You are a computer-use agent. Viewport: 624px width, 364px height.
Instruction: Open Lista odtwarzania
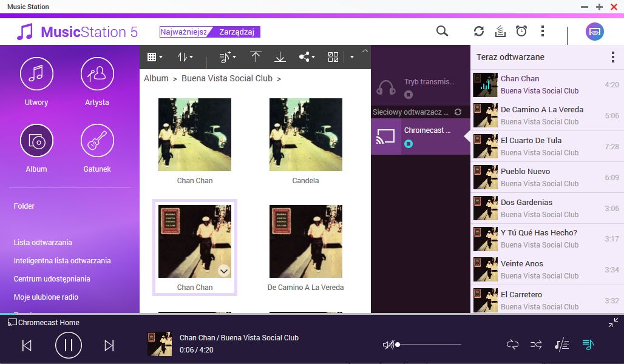coord(42,242)
